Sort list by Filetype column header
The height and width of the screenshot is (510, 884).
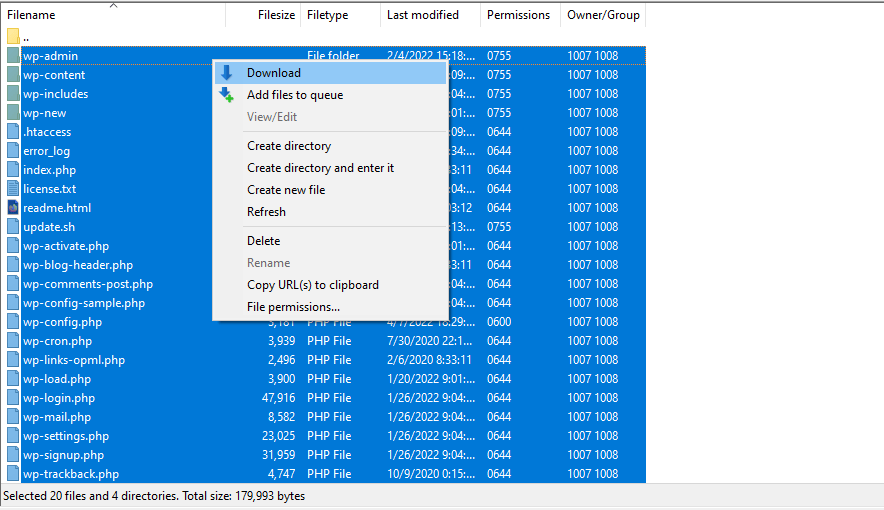341,15
